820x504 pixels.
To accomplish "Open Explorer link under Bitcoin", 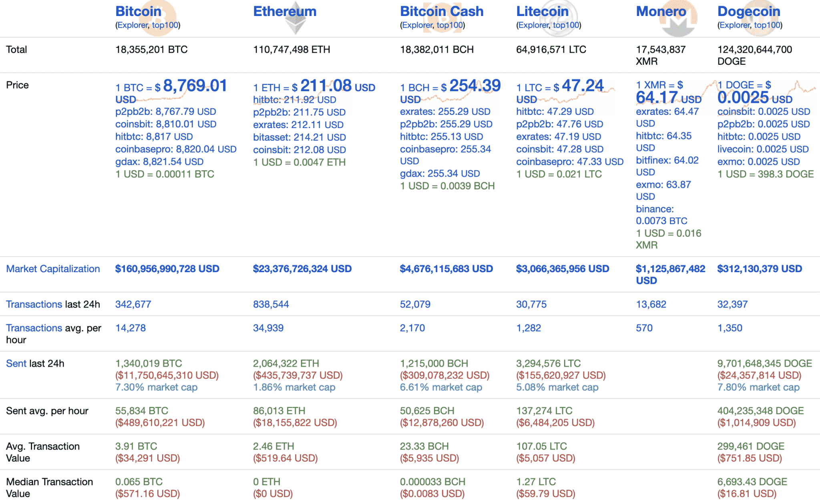I will click(133, 25).
